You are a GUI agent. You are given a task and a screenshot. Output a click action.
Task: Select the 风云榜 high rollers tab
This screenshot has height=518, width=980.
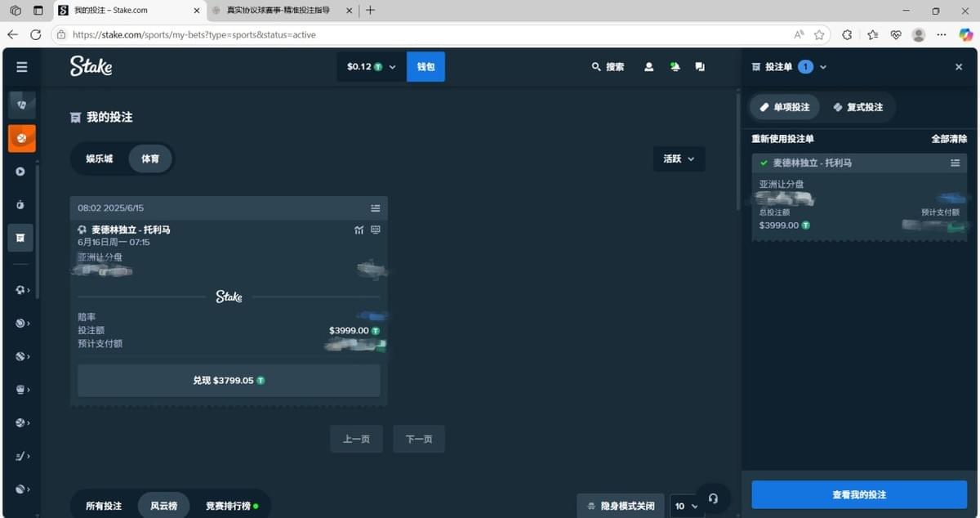tap(163, 506)
